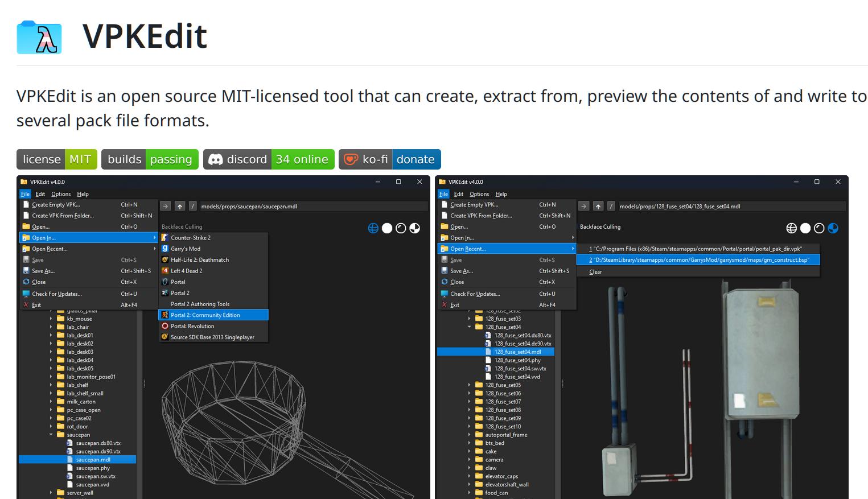Expand the cake folder

tap(469, 451)
